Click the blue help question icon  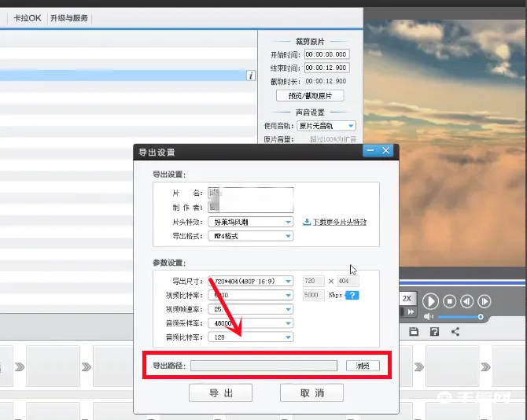(x=352, y=296)
